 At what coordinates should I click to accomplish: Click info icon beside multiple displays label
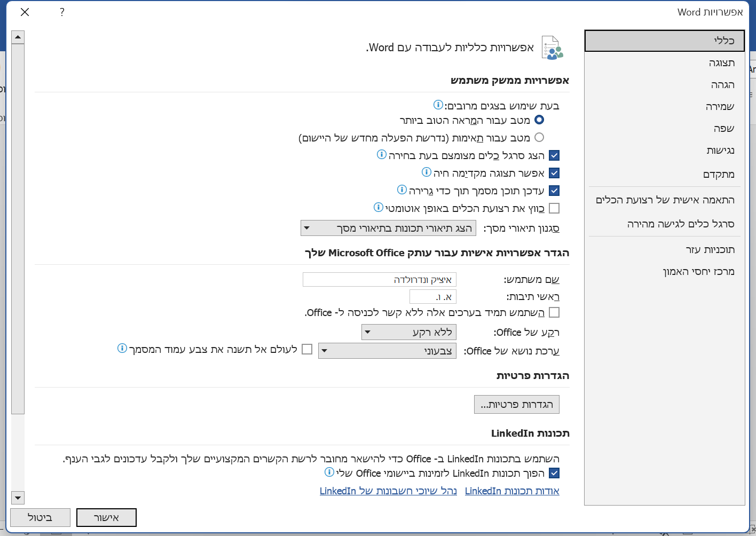click(x=438, y=105)
